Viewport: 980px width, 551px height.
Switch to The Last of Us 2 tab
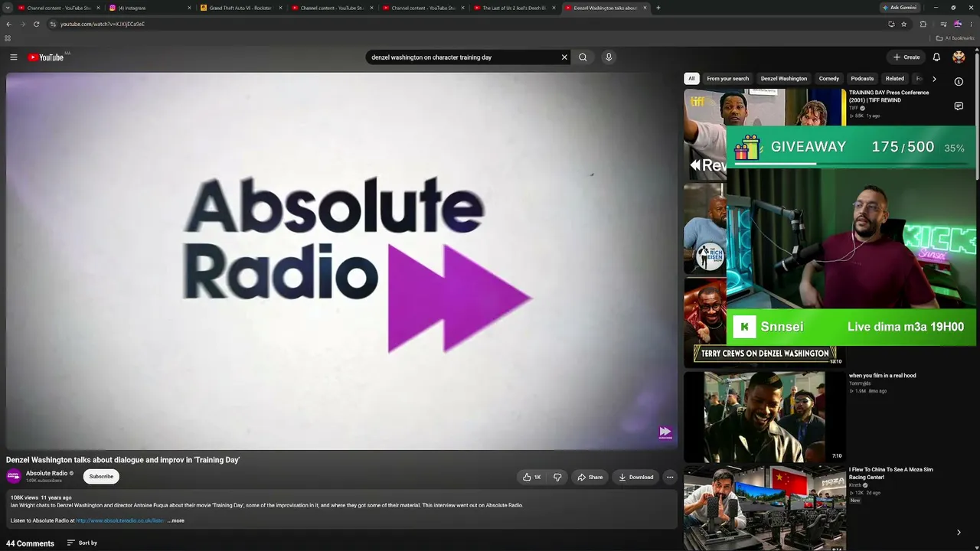(x=514, y=8)
